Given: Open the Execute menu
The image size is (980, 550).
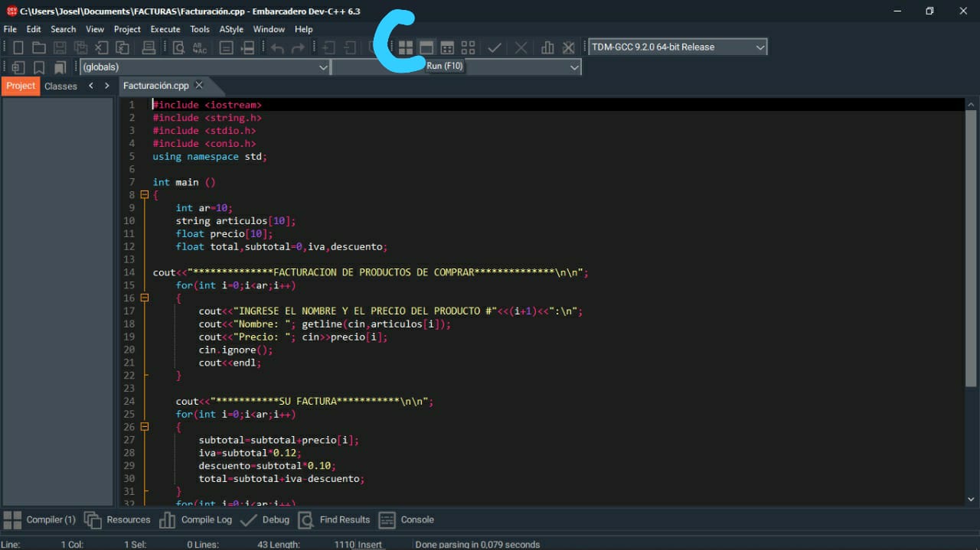Looking at the screenshot, I should pos(165,29).
